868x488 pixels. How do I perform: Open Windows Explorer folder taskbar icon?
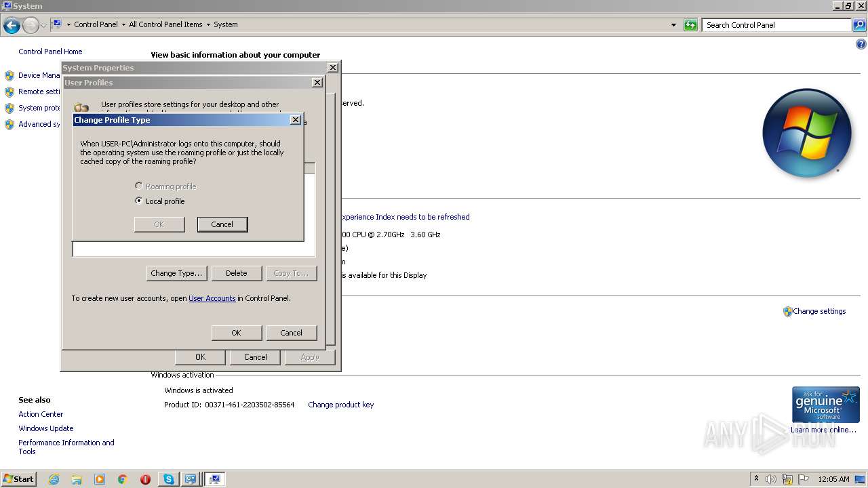click(77, 479)
